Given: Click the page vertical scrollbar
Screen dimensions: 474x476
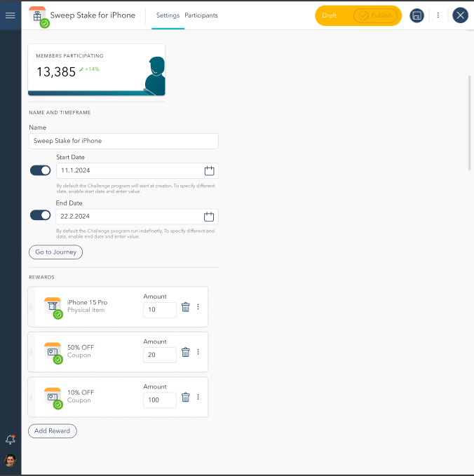Looking at the screenshot, I should point(470,123).
